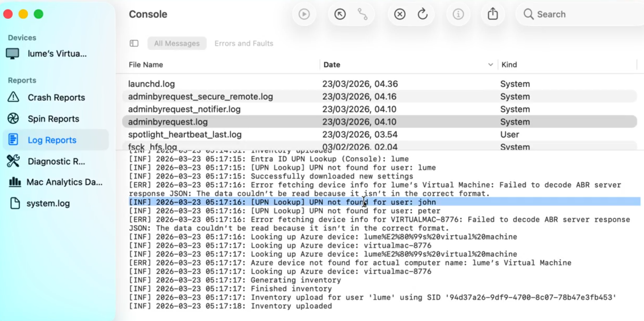The width and height of the screenshot is (644, 321).
Task: Click the Activities toolbar icon
Action: (363, 14)
